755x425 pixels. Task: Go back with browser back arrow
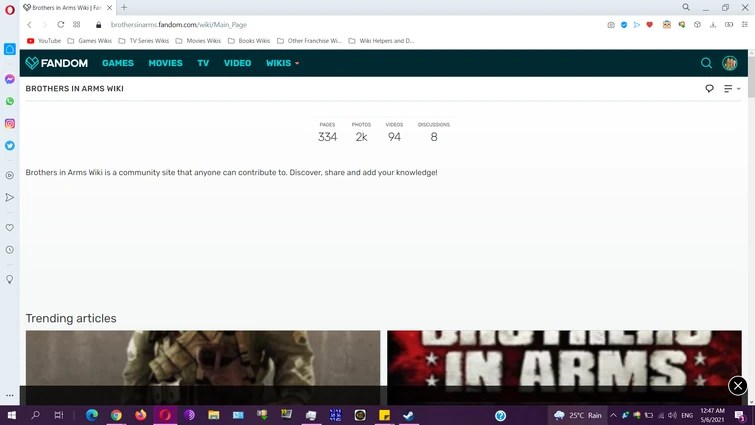click(29, 25)
